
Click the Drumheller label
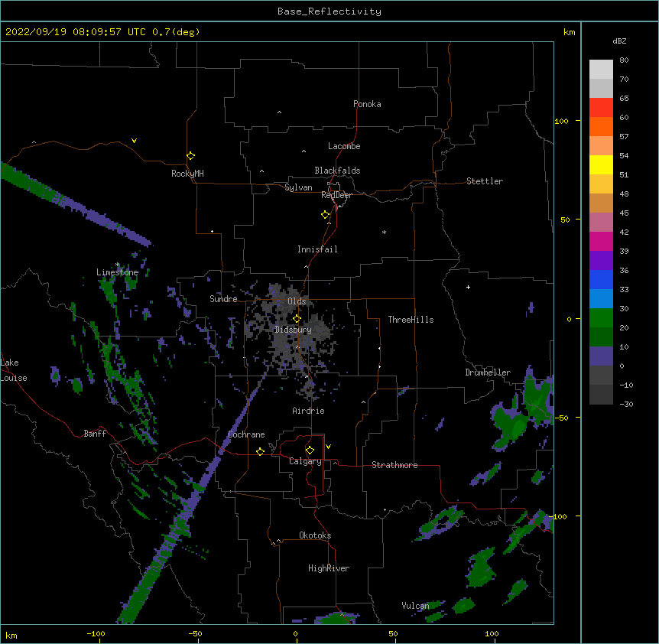pyautogui.click(x=488, y=372)
